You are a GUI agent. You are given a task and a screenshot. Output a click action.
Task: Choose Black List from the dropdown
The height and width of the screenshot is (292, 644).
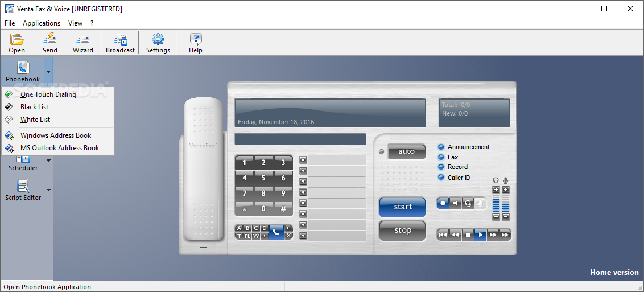pos(57,107)
